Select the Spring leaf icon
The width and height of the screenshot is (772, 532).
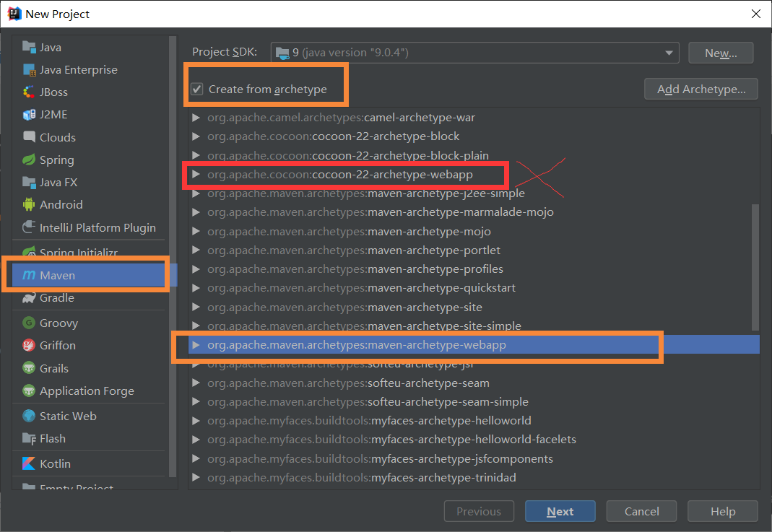coord(29,160)
